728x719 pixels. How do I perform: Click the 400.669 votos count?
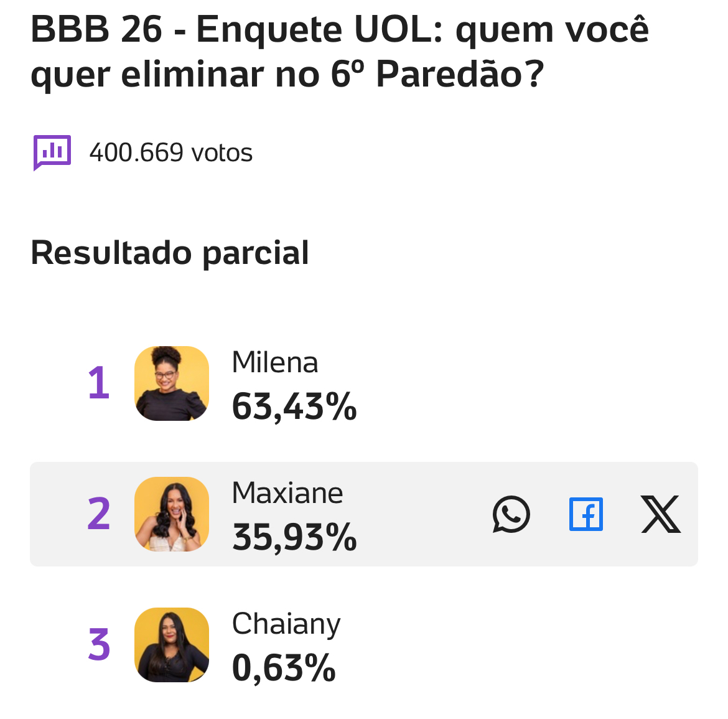point(171,153)
